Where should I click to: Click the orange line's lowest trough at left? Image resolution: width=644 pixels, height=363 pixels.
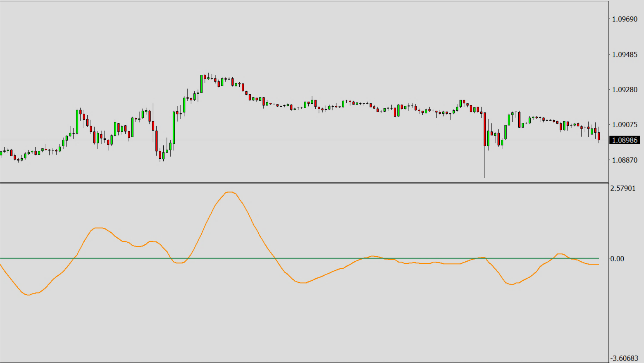[x=28, y=295]
